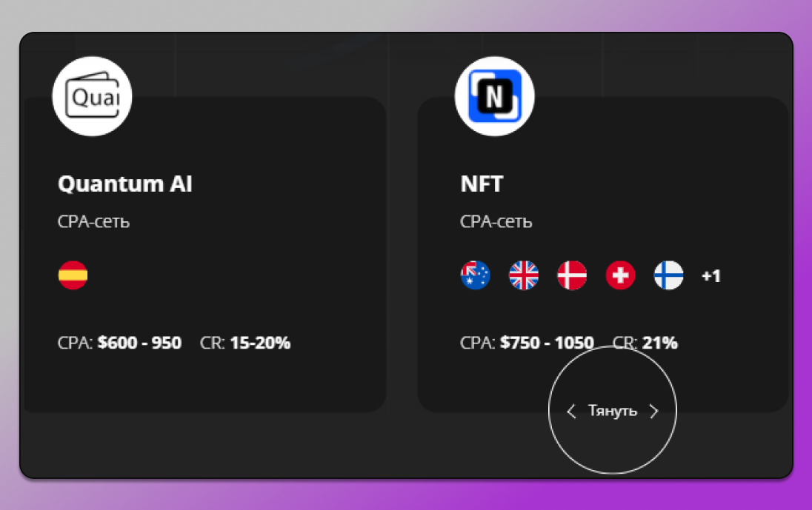812x510 pixels.
Task: Click the 15-20% CR value
Action: (260, 343)
